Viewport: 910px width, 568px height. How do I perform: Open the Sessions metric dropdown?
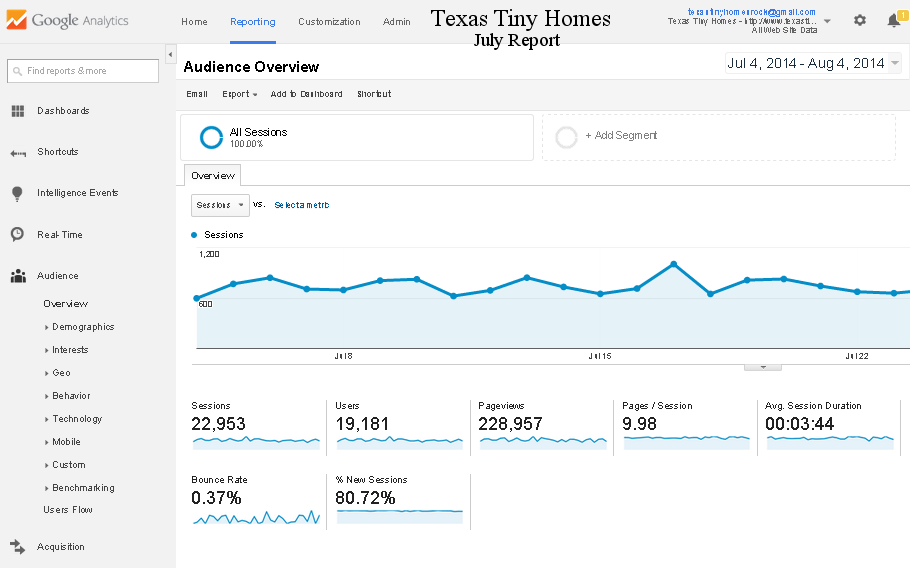coord(221,205)
